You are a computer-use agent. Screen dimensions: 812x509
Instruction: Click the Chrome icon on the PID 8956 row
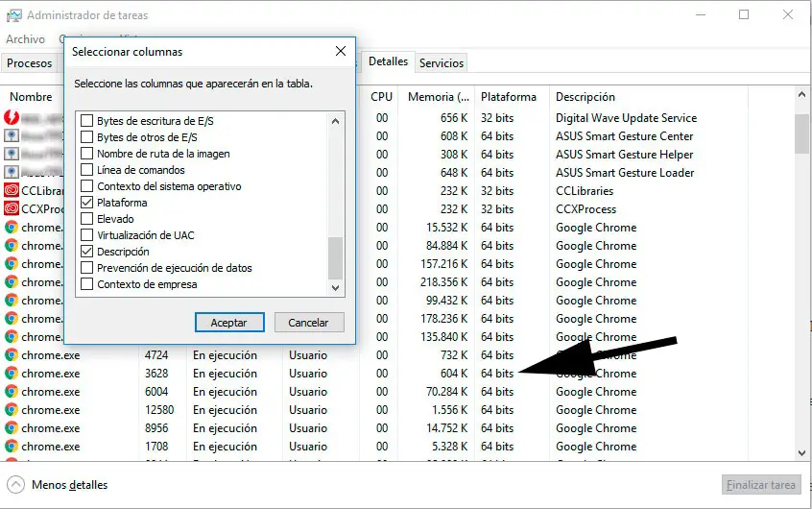[12, 427]
